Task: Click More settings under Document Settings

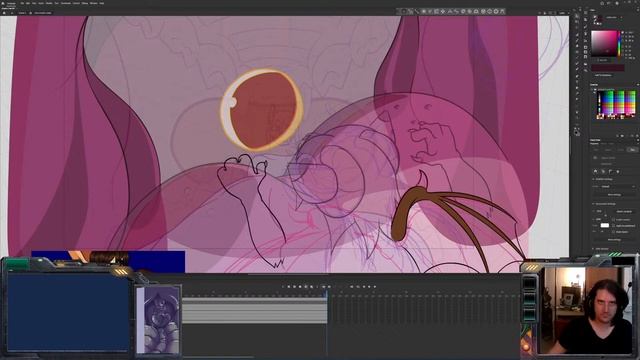Action: pos(614,240)
